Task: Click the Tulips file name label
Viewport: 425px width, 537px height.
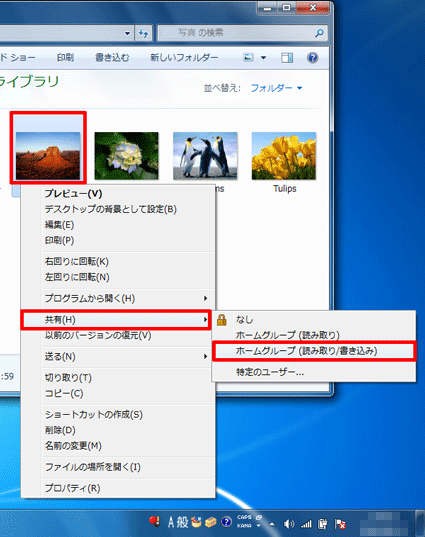Action: point(285,189)
